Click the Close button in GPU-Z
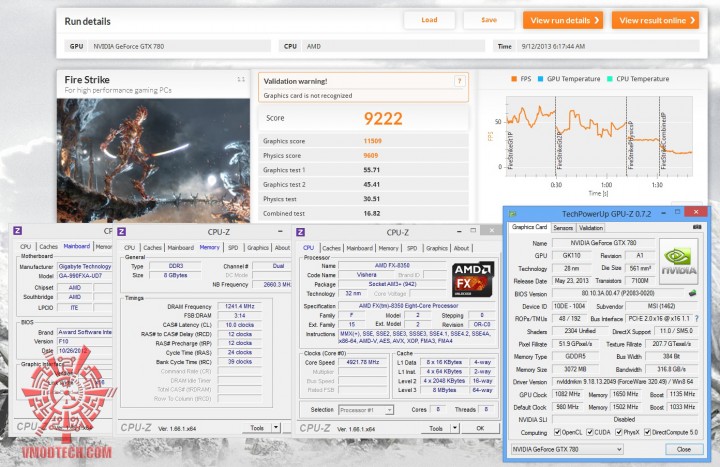The height and width of the screenshot is (467, 720). (684, 449)
